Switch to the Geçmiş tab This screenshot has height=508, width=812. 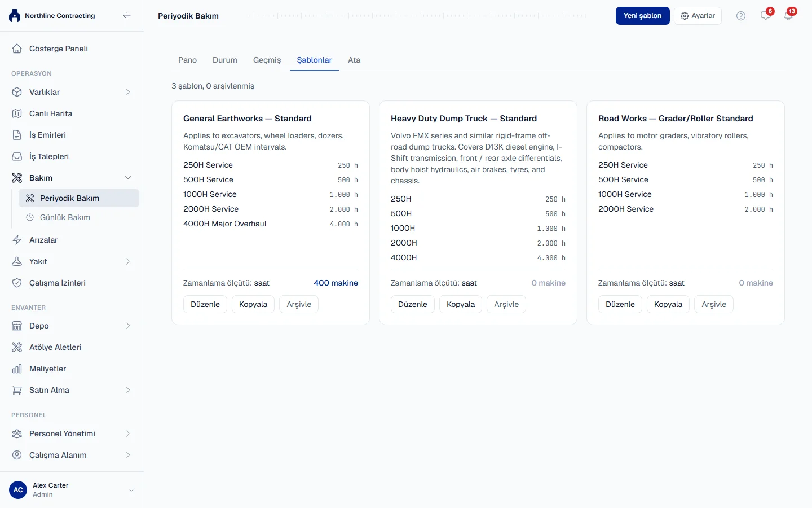tap(267, 60)
